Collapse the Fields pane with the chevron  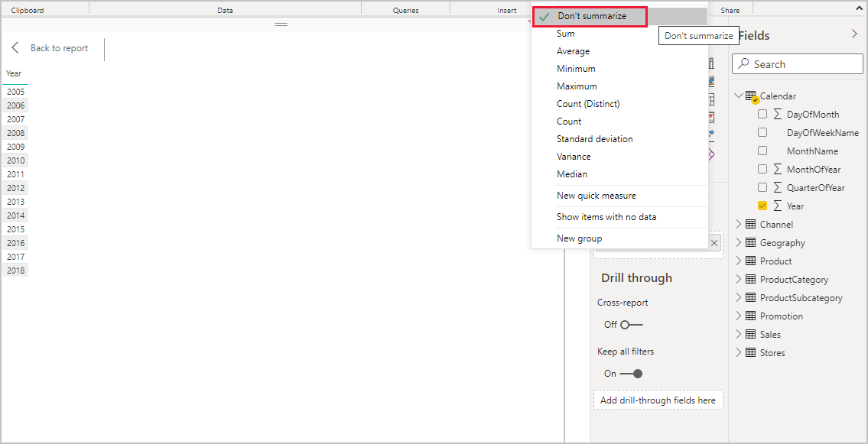(854, 34)
